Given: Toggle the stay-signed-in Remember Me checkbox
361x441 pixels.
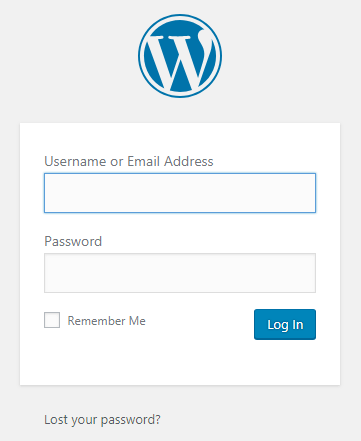Looking at the screenshot, I should tap(52, 320).
